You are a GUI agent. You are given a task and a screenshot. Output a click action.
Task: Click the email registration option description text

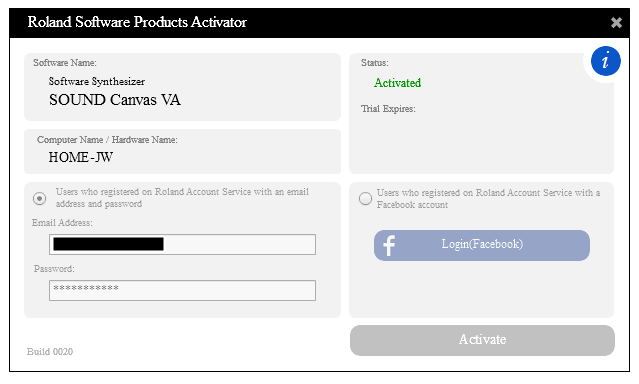tap(182, 198)
